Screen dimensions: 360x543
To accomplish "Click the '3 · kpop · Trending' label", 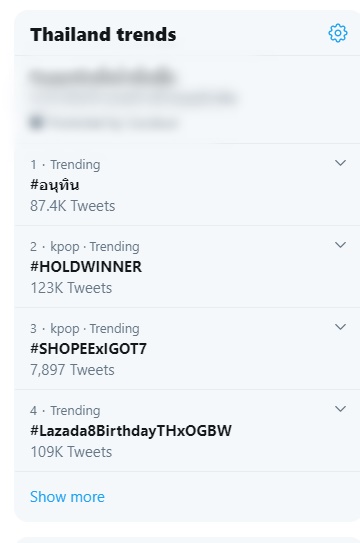I will 85,329.
